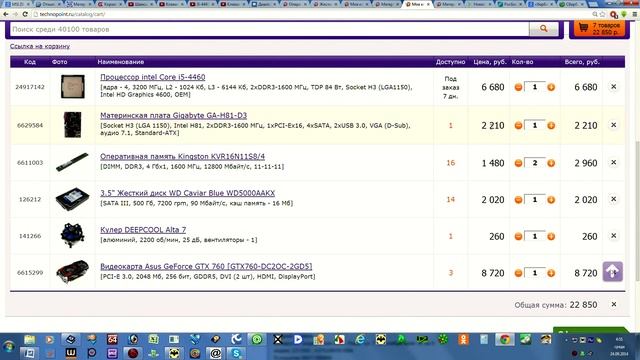Image resolution: width=640 pixels, height=360 pixels.
Task: Switch to the second browser tab
Action: point(48,4)
